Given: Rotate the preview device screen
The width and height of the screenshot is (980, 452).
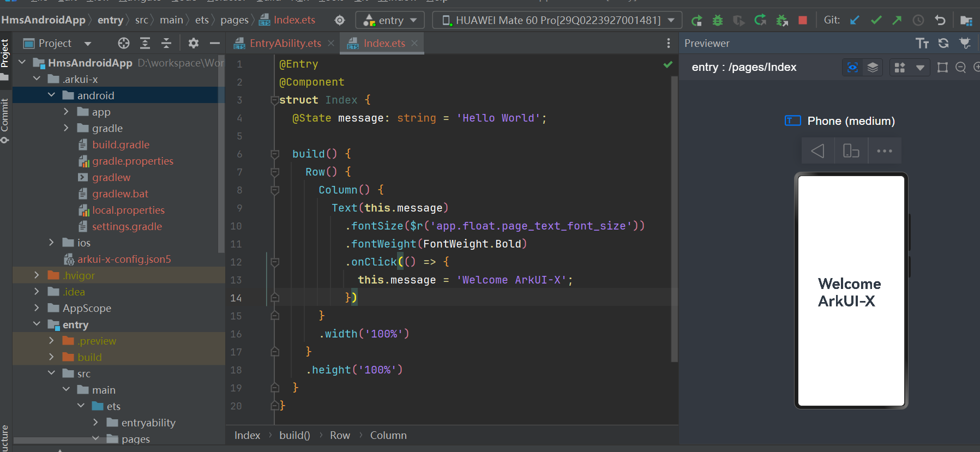Looking at the screenshot, I should (x=851, y=150).
